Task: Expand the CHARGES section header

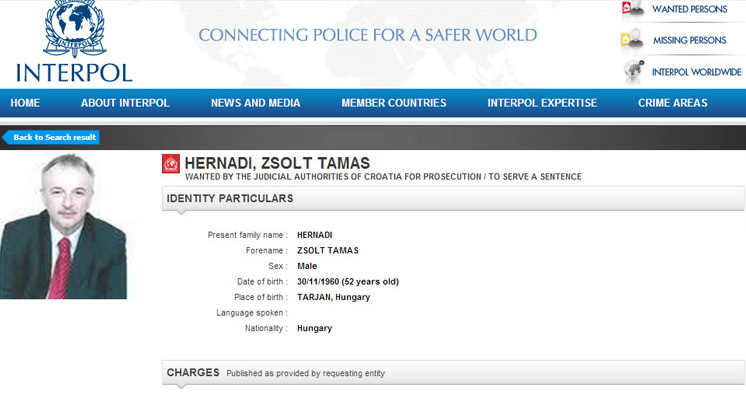Action: coord(453,373)
